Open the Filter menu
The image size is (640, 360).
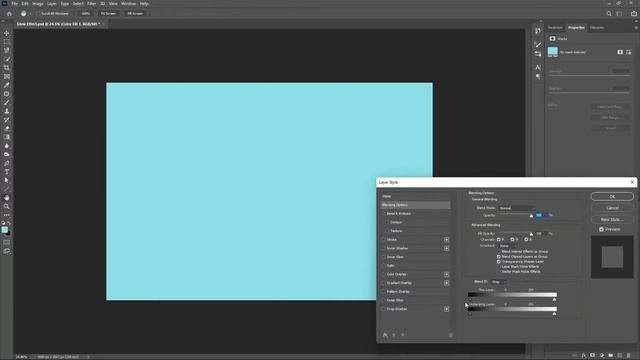point(91,4)
